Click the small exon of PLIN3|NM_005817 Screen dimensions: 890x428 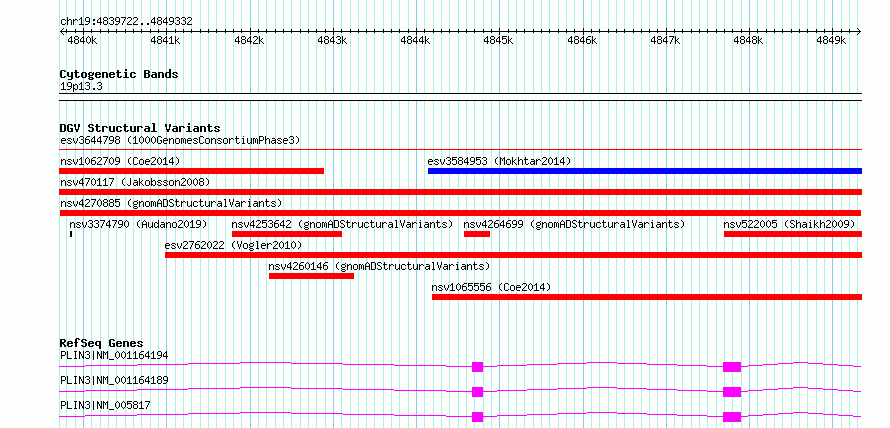pos(477,417)
